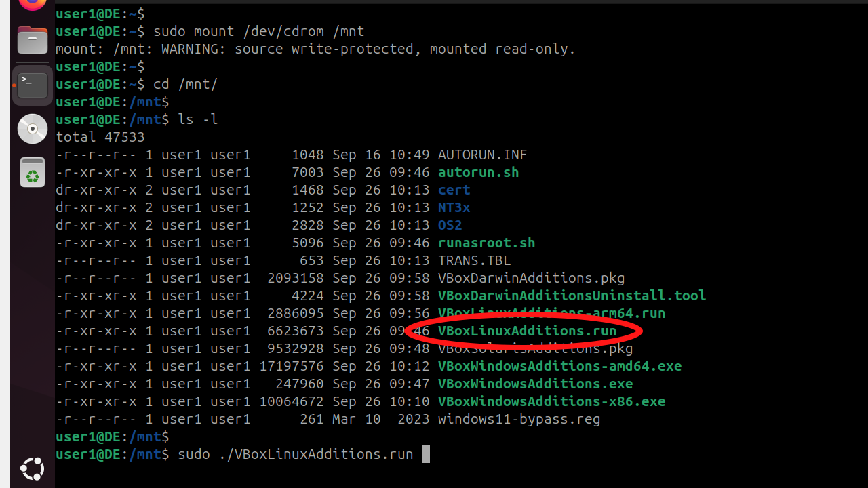Click the file size 2093158

click(x=295, y=278)
